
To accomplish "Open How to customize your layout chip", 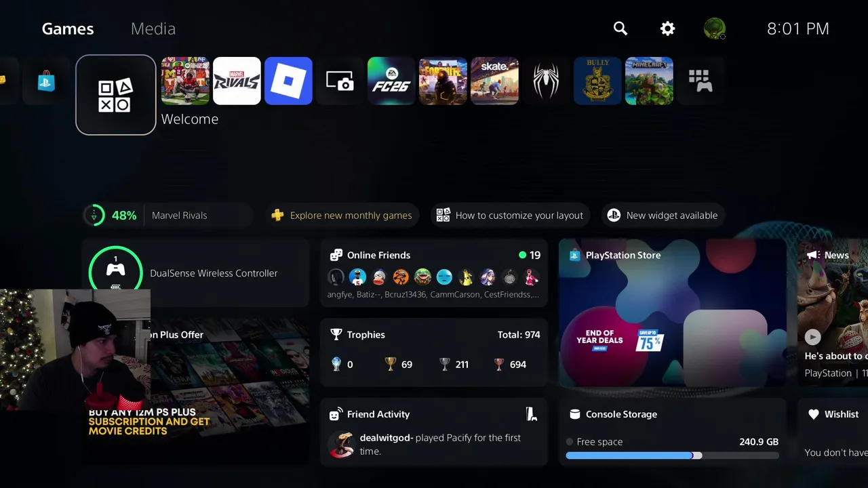I will [510, 216].
